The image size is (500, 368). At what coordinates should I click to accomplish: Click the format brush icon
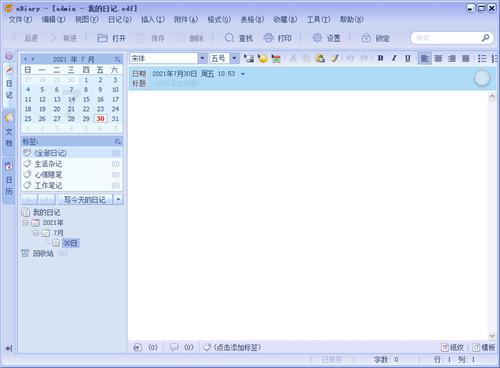click(334, 58)
